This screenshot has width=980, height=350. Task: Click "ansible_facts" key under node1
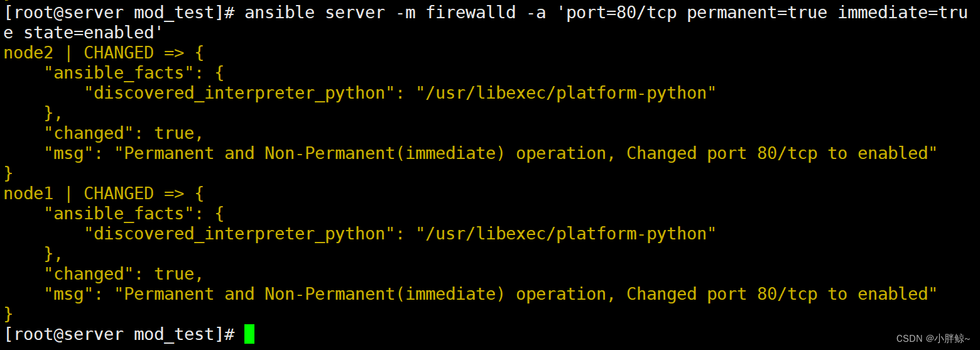coord(119,214)
